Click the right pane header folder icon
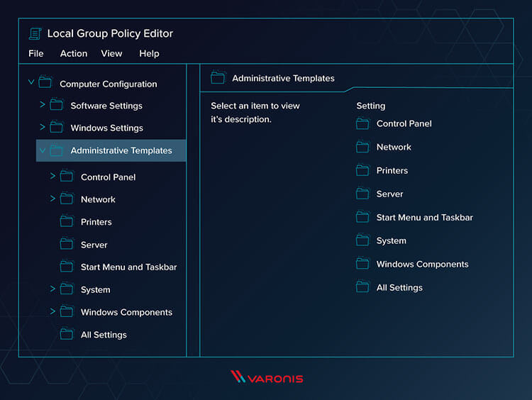Screen dimensions: 532x400 pos(218,77)
